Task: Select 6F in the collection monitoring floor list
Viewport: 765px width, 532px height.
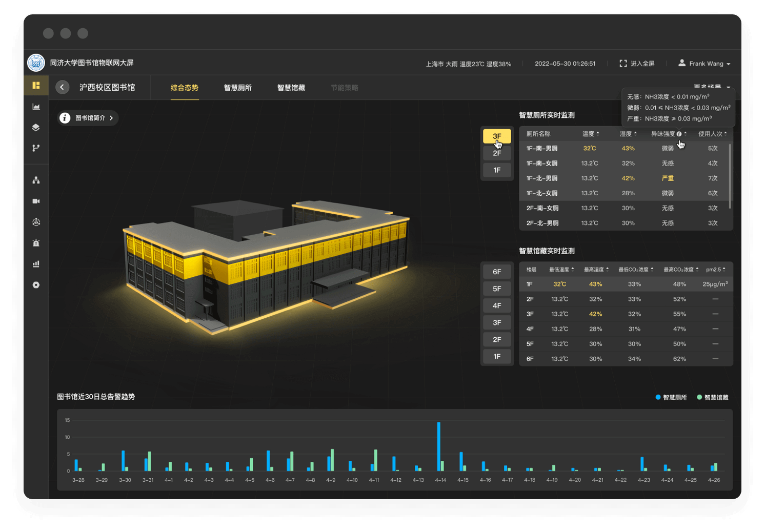Action: click(497, 272)
